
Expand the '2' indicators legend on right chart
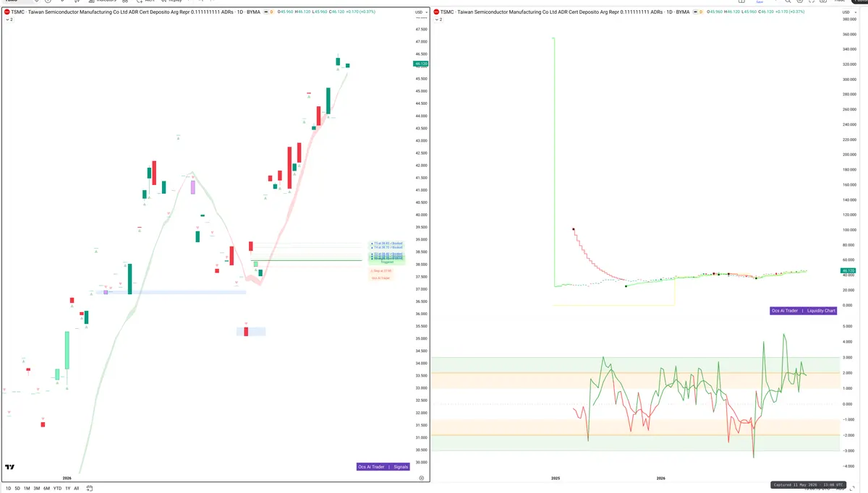tap(439, 20)
